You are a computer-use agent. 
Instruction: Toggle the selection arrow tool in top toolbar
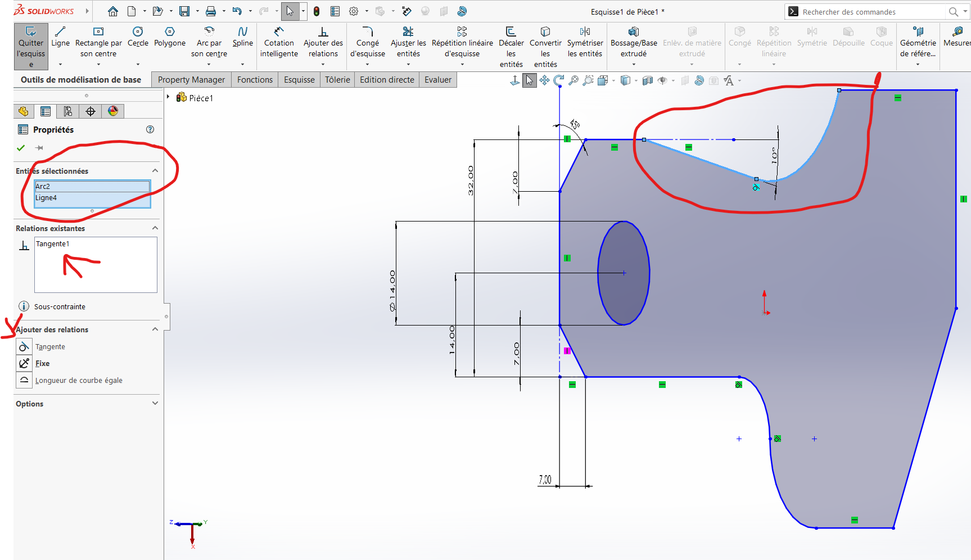click(290, 11)
